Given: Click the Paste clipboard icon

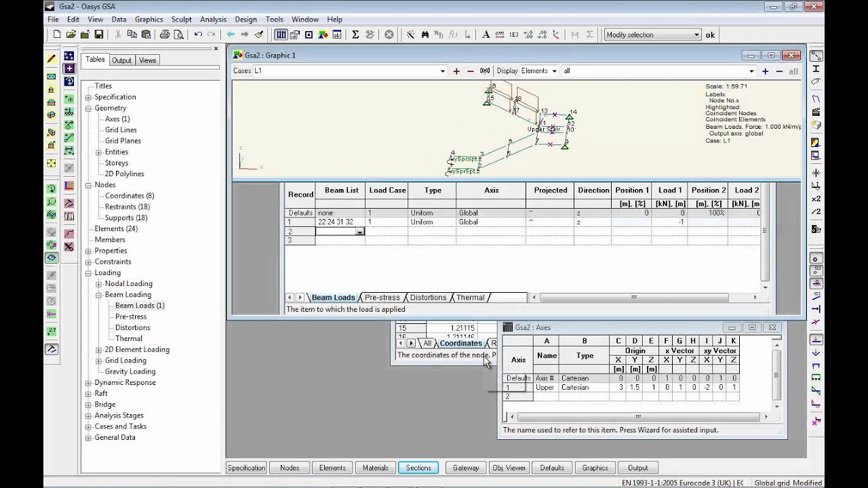Looking at the screenshot, I should (x=146, y=35).
